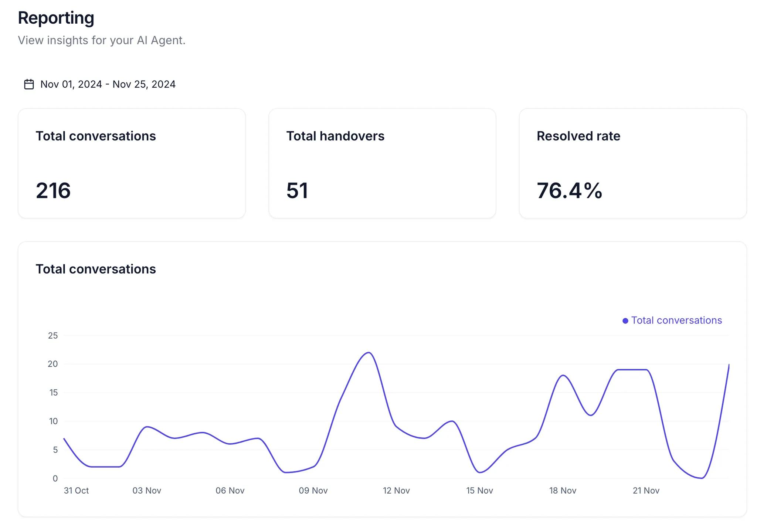This screenshot has width=757, height=532.
Task: Click the 09 Nov x-axis label
Action: pyautogui.click(x=313, y=490)
